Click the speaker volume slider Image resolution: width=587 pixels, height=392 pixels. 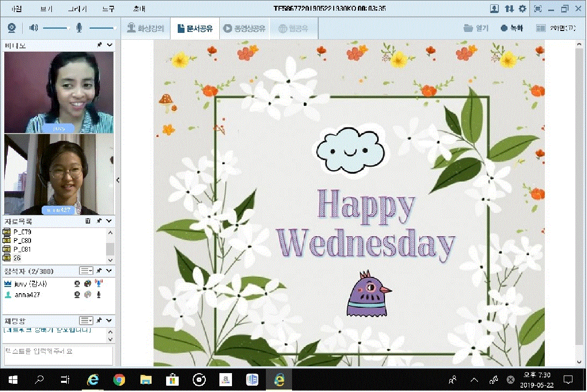click(x=55, y=29)
